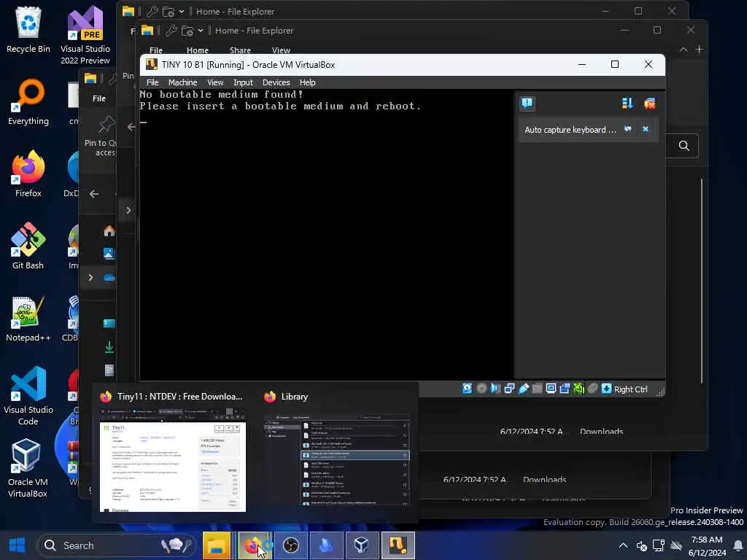Click the back arrow in the leftmost File Explorer window
This screenshot has height=560, width=747.
coord(94,194)
